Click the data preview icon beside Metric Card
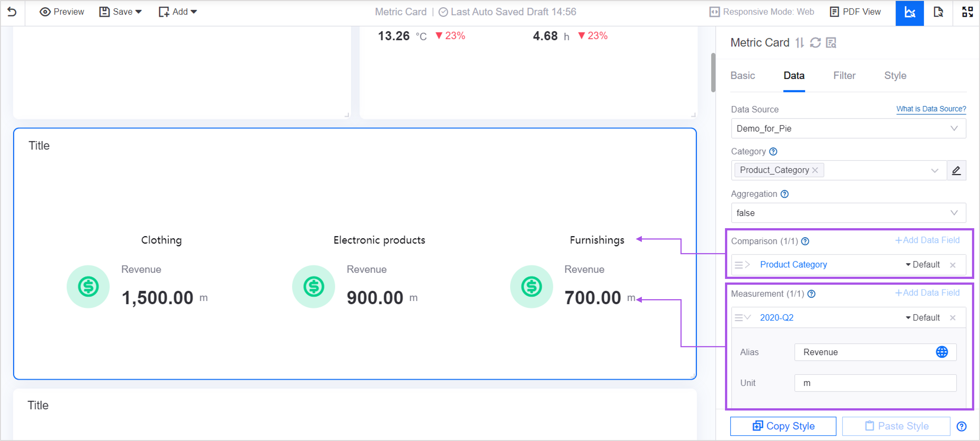 (x=831, y=43)
